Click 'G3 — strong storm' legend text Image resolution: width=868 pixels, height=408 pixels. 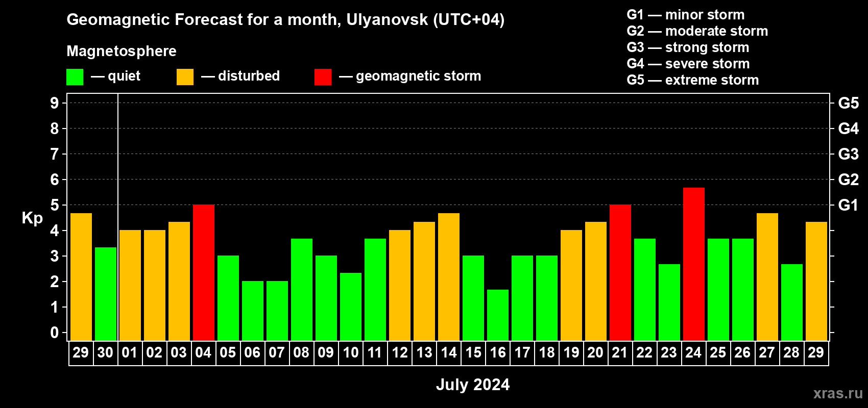pos(688,47)
